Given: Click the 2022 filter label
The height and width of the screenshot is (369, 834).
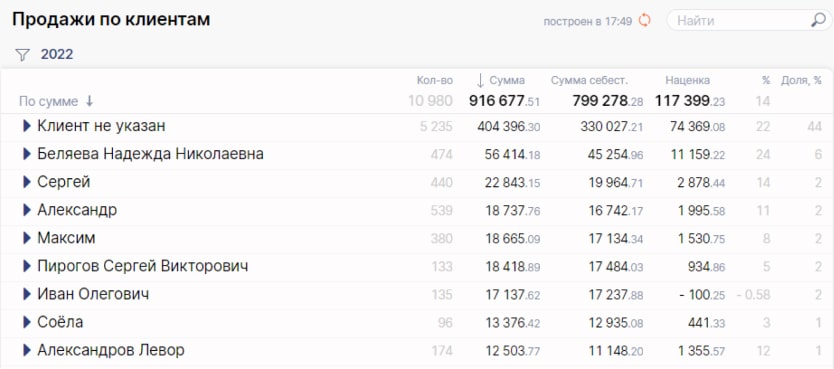Looking at the screenshot, I should [x=57, y=55].
